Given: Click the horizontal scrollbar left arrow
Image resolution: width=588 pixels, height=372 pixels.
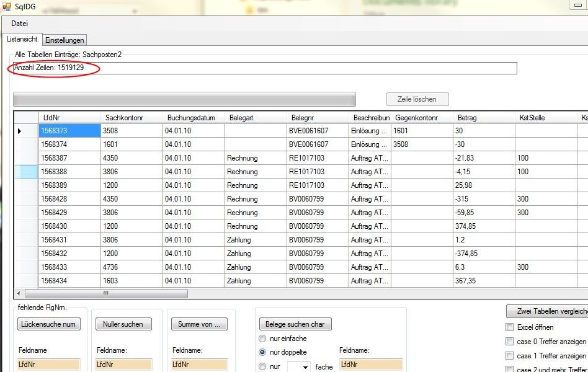Looking at the screenshot, I should (x=19, y=293).
